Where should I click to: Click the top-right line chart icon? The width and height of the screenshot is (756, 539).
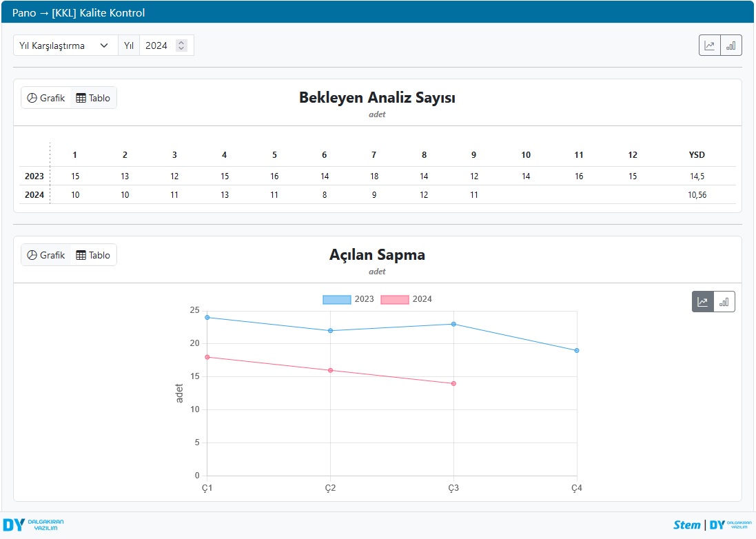(709, 45)
